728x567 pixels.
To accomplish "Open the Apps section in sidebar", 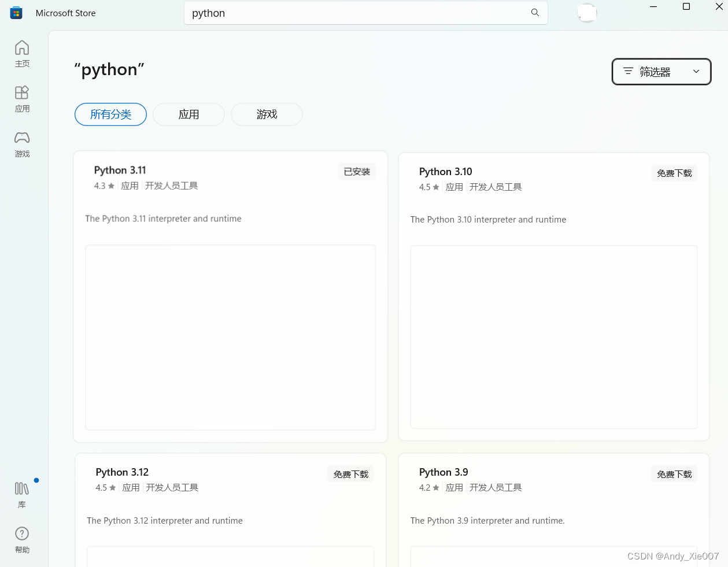I will pos(22,99).
